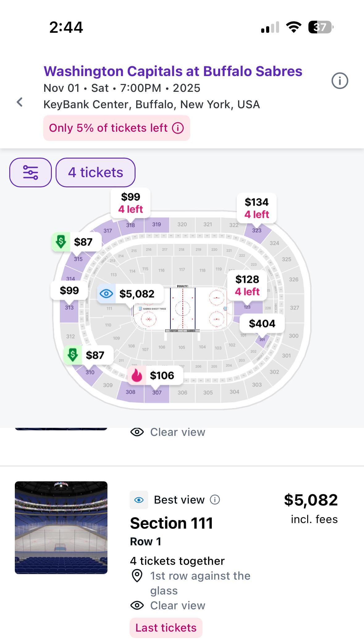Select section 308 on the seat map
The width and height of the screenshot is (364, 643).
pyautogui.click(x=130, y=392)
